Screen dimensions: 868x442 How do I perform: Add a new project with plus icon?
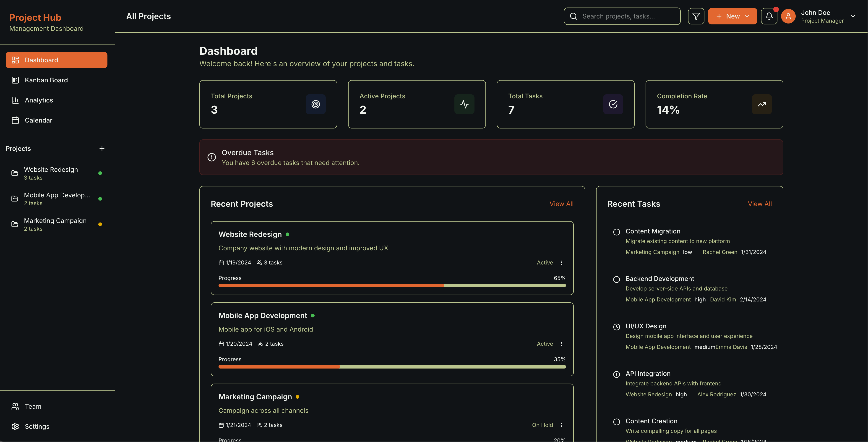coord(102,148)
